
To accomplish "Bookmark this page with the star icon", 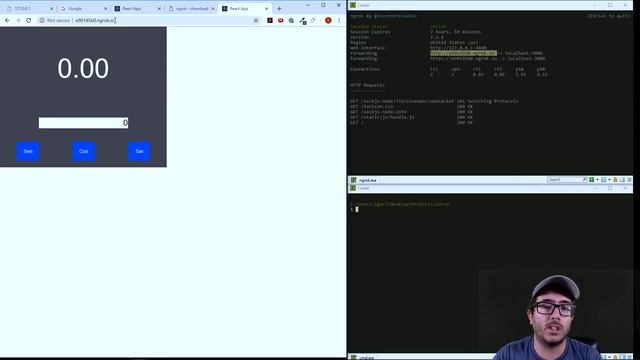I will click(256, 20).
